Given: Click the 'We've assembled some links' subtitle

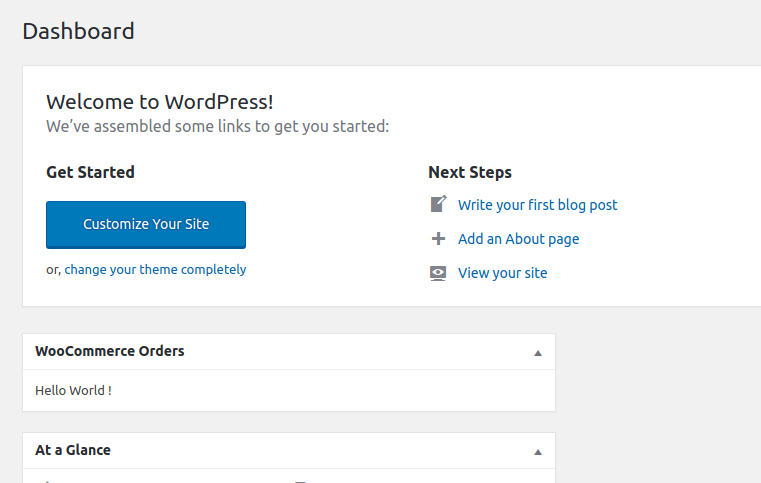Looking at the screenshot, I should coord(217,126).
